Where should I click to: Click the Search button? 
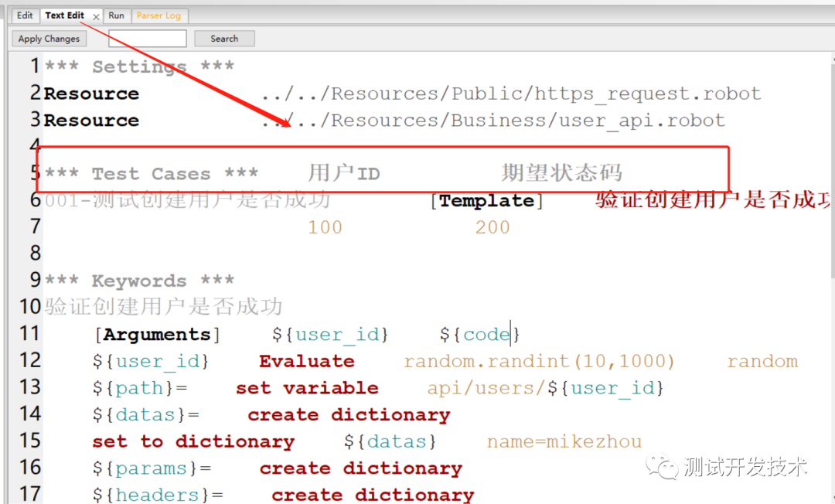tap(224, 39)
